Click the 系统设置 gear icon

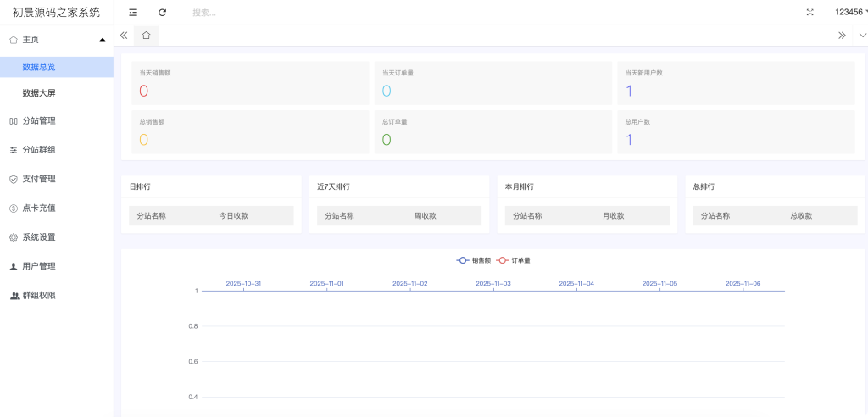pyautogui.click(x=14, y=237)
